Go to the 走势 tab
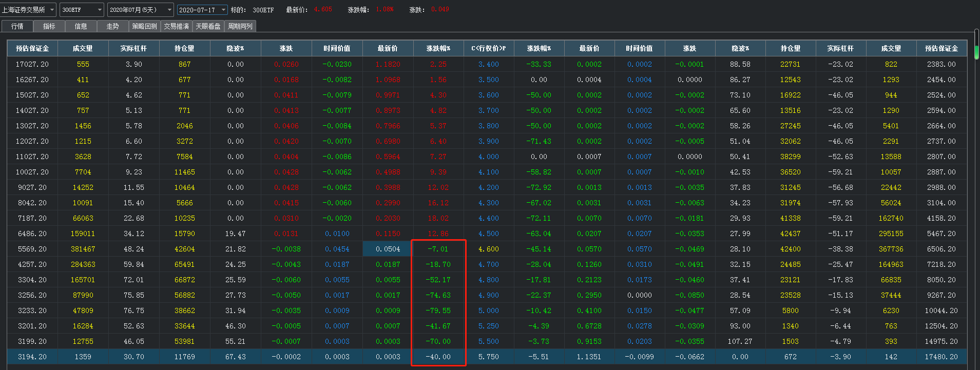This screenshot has width=980, height=370. pyautogui.click(x=113, y=26)
